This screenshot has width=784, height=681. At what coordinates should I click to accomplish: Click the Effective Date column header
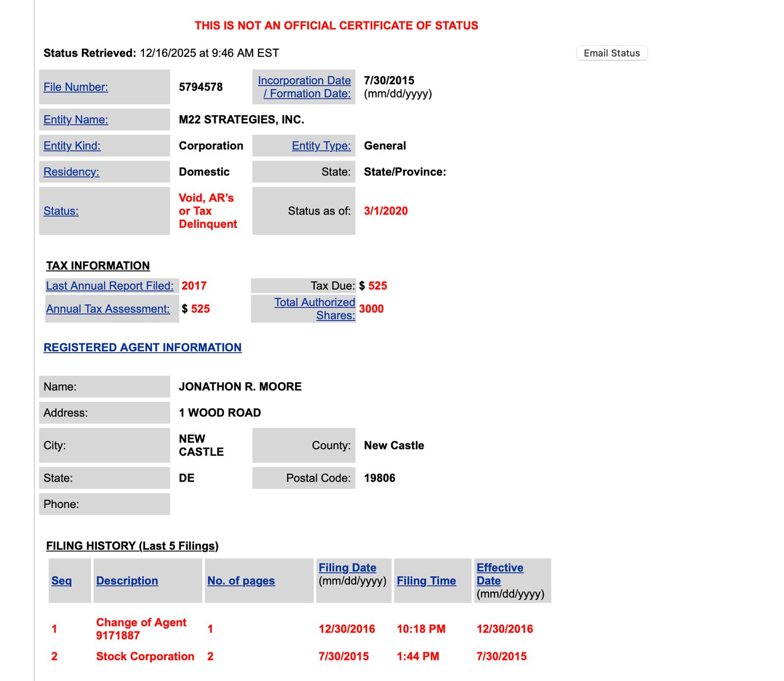coord(500,574)
